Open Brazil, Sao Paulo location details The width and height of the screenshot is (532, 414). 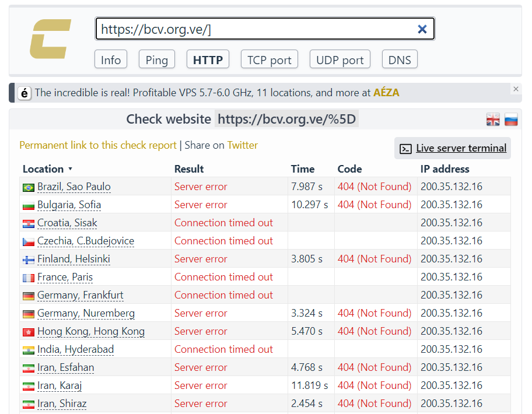point(74,187)
